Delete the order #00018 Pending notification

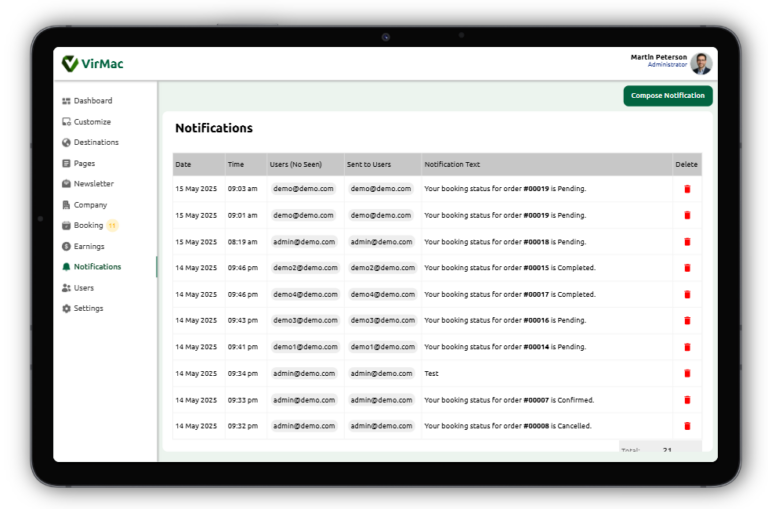point(687,242)
